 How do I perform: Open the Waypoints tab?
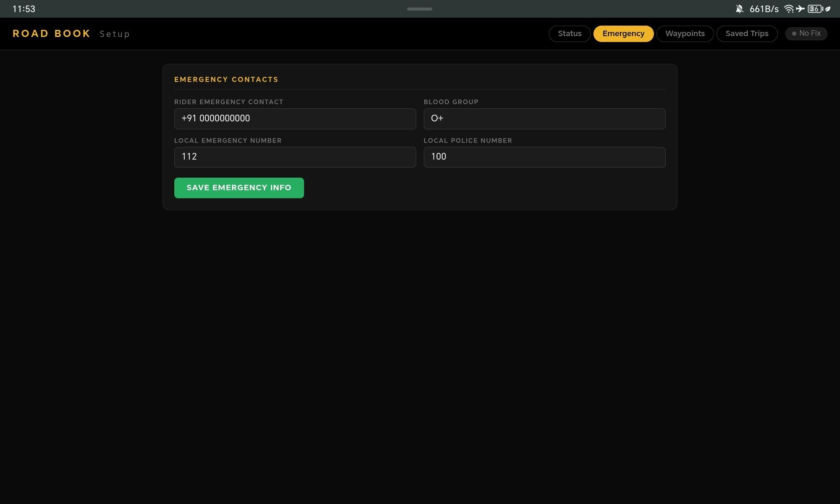click(x=685, y=34)
